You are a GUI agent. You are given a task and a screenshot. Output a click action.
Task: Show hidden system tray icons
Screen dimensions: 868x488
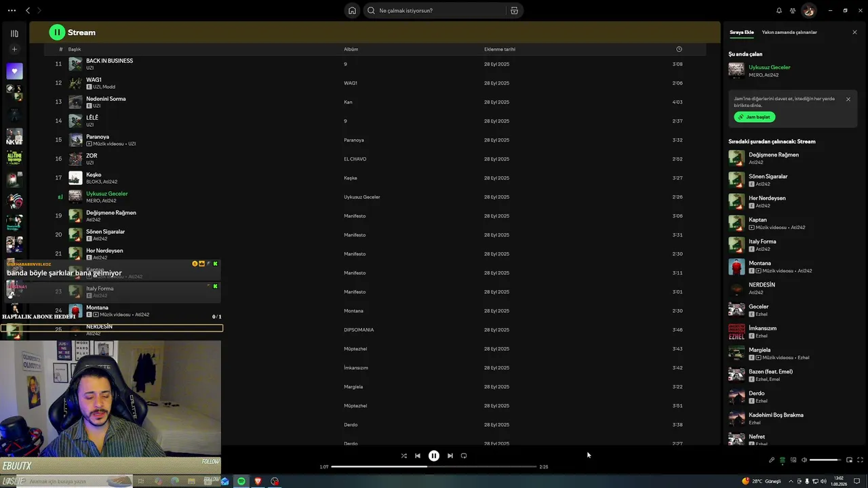[790, 481]
